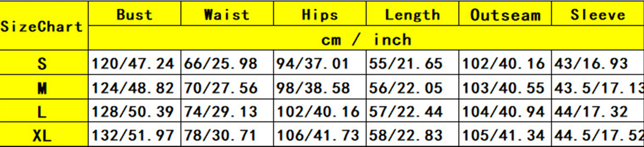The width and height of the screenshot is (644, 147).
Task: Click the Length column header
Action: click(412, 15)
